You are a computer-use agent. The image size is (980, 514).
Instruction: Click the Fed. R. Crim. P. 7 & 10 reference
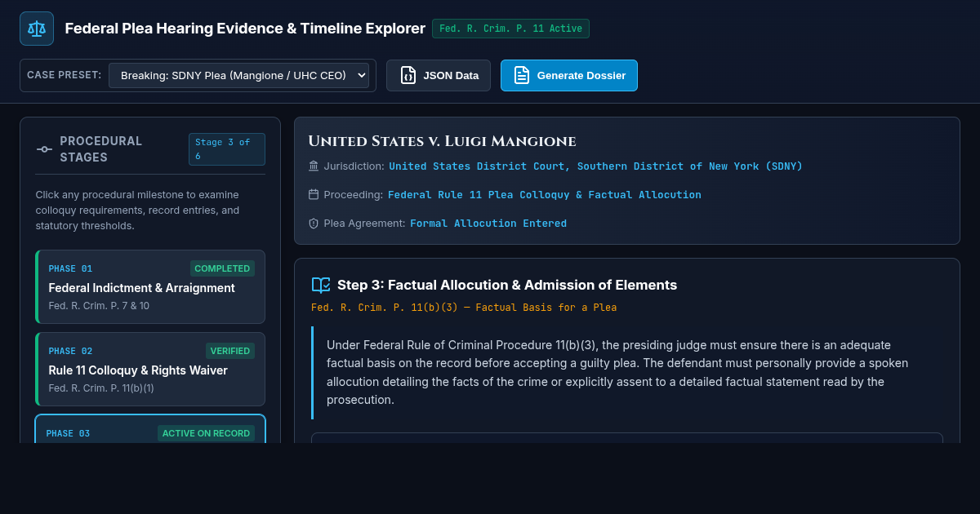coord(99,306)
